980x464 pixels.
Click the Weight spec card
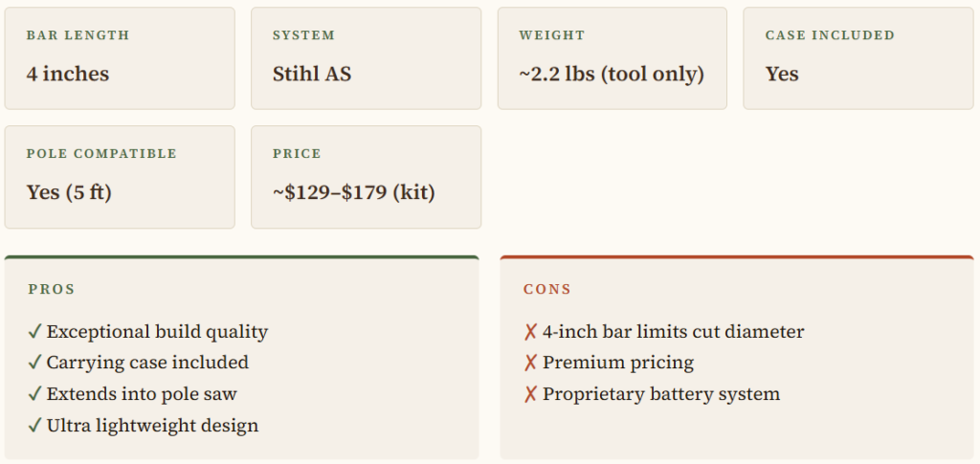click(612, 58)
